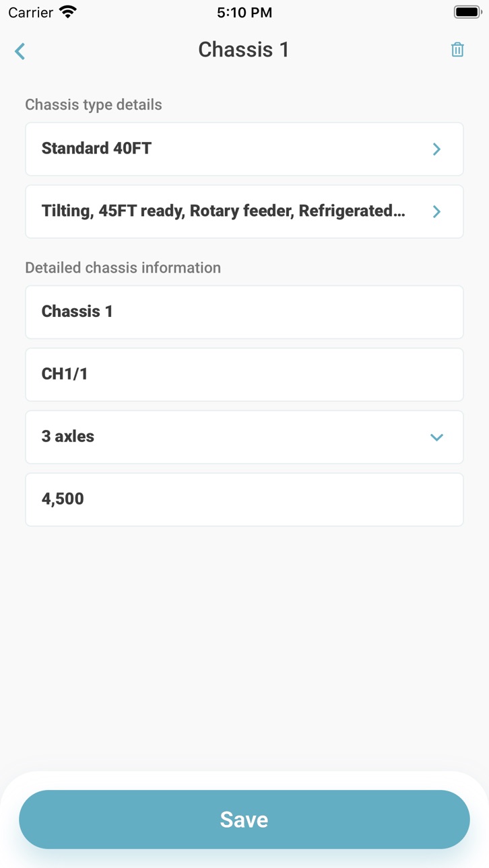Image resolution: width=489 pixels, height=868 pixels.
Task: Open the Tilting, 45FT ready features list
Action: (x=244, y=212)
